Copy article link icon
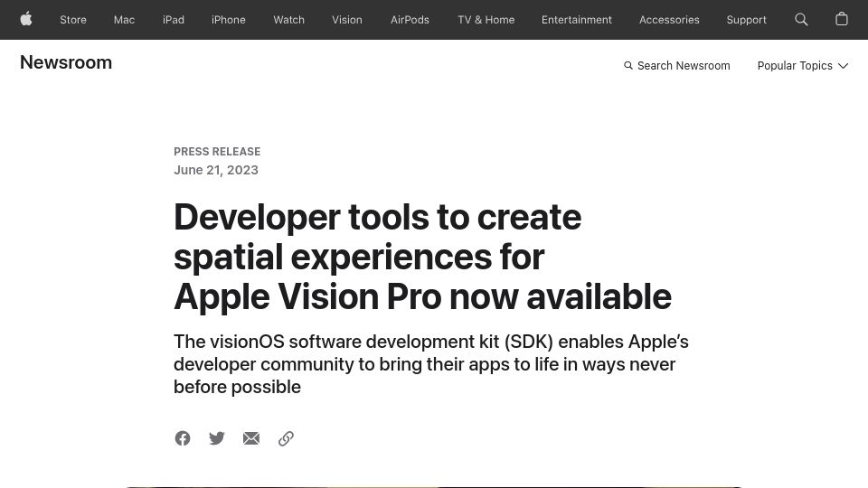This screenshot has height=488, width=868. click(x=286, y=438)
